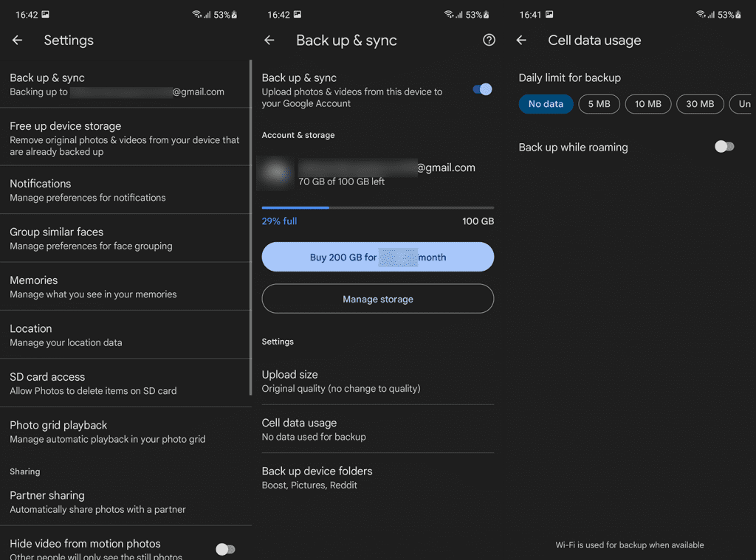Toggle Hide video from motion photos
Viewport: 756px width, 560px height.
225,549
